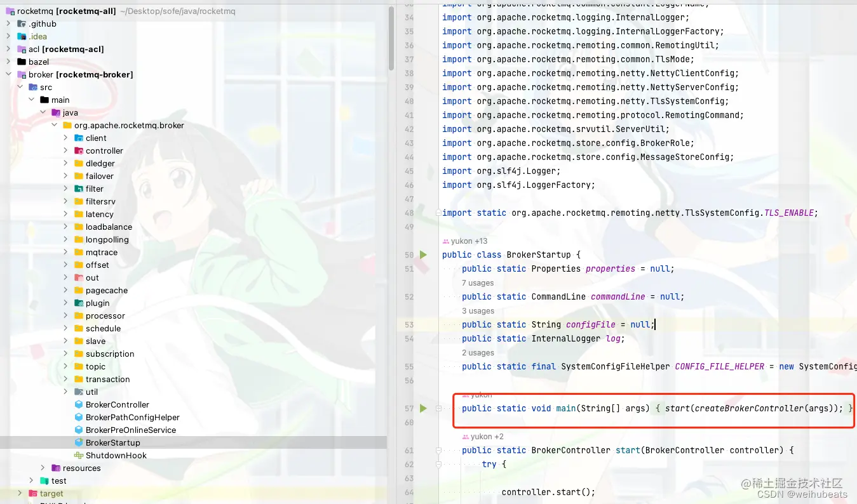This screenshot has width=857, height=504.
Task: Click the target folder icon
Action: pos(33,493)
